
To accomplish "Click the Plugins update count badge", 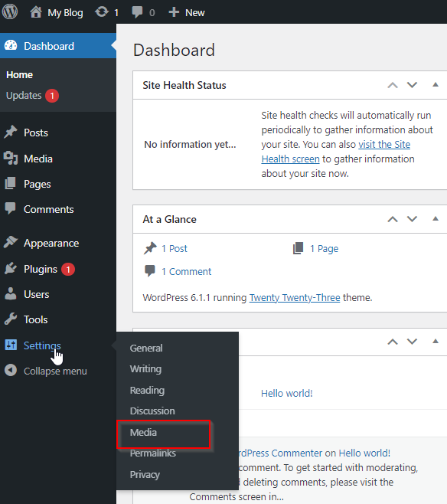I will (68, 269).
